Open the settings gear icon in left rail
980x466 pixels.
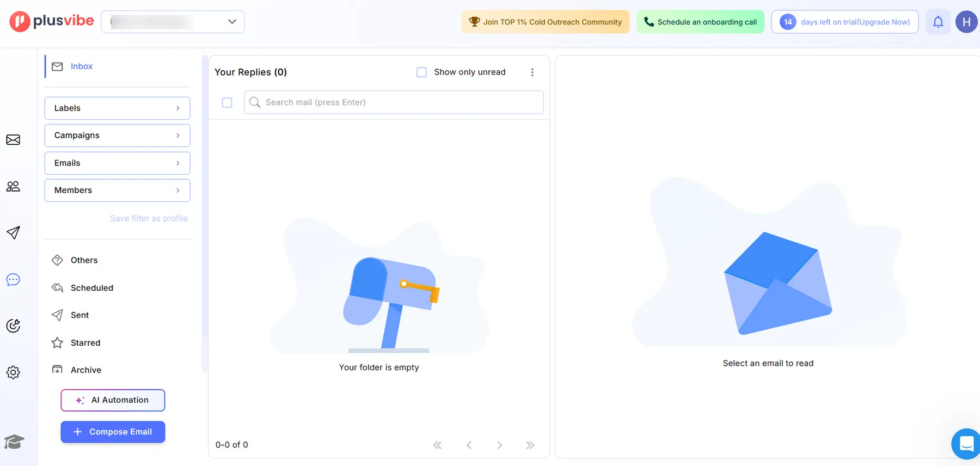(x=13, y=372)
